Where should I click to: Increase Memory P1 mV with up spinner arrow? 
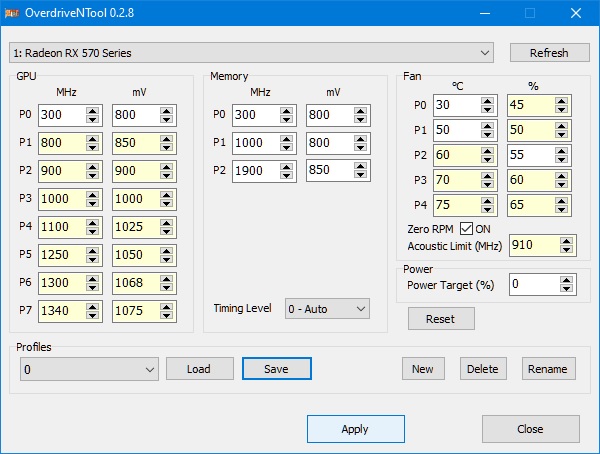tap(360, 139)
